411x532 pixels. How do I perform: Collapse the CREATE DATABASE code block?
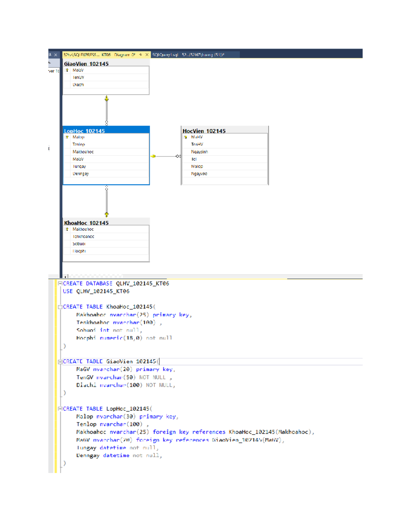60,284
